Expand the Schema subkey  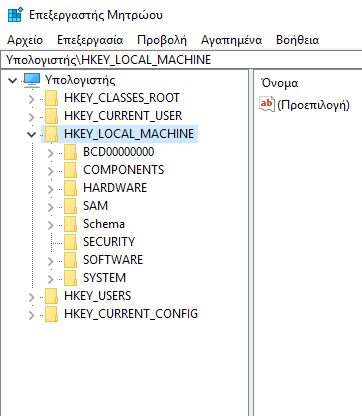(51, 225)
